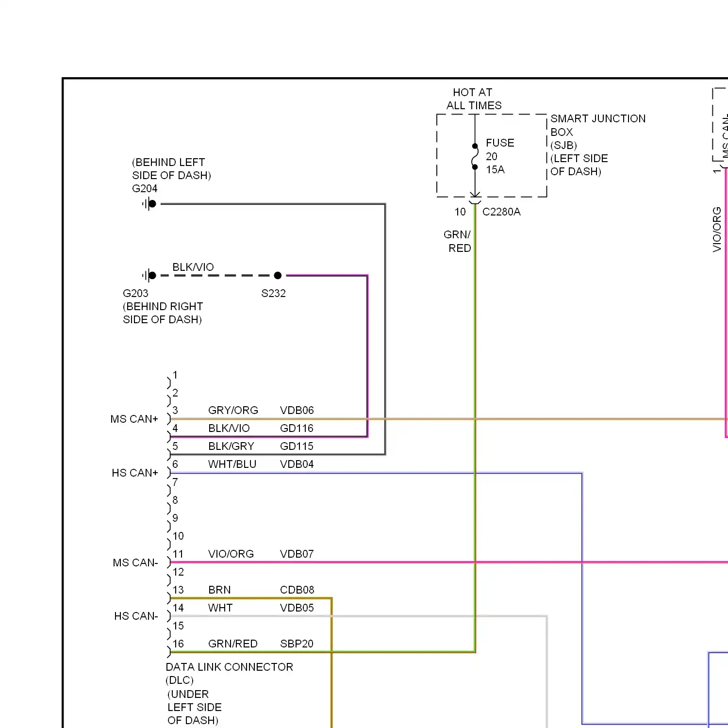Click the "HS CAN+" label
The image size is (728, 728).
coord(135,473)
